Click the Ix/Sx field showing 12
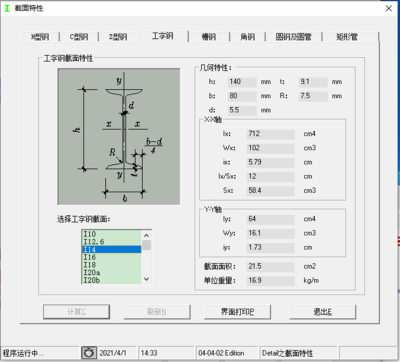This screenshot has height=362, width=400. coord(271,177)
